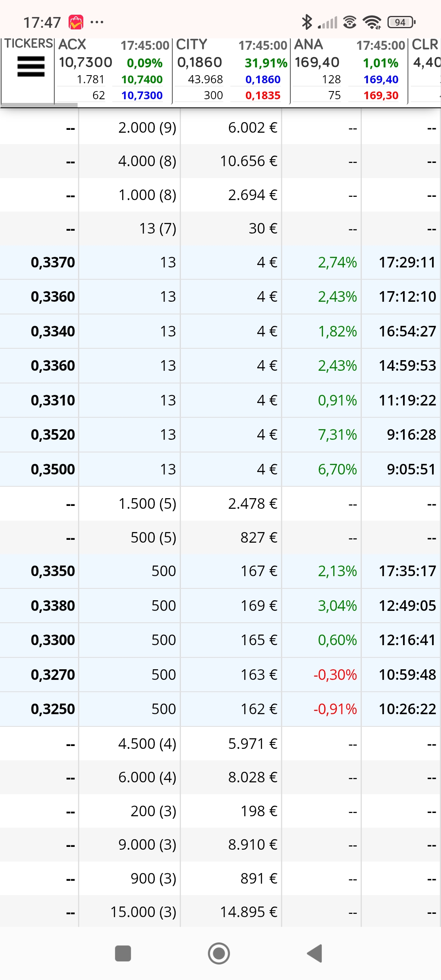Screen dimensions: 441x980
Task: Expand the 2.000 (9) grouped order row
Action: pos(220,127)
